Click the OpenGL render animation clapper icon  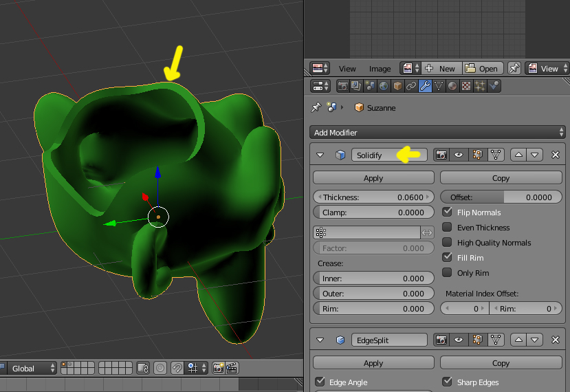click(x=232, y=368)
